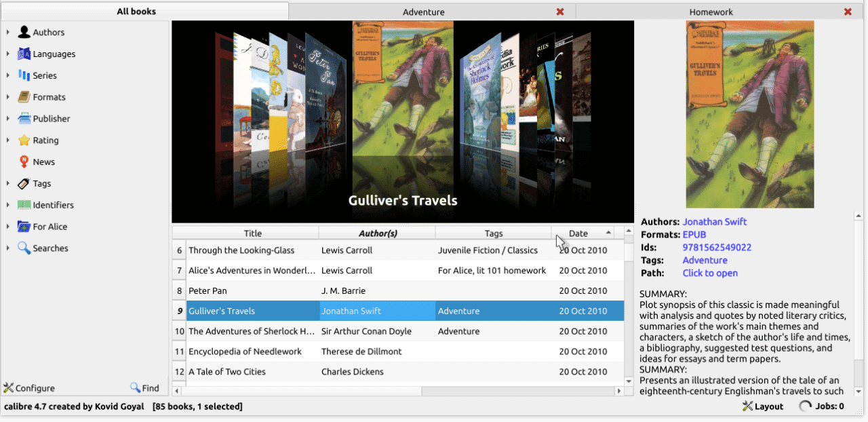Expand the Languages category
The width and height of the screenshot is (868, 422).
point(8,54)
